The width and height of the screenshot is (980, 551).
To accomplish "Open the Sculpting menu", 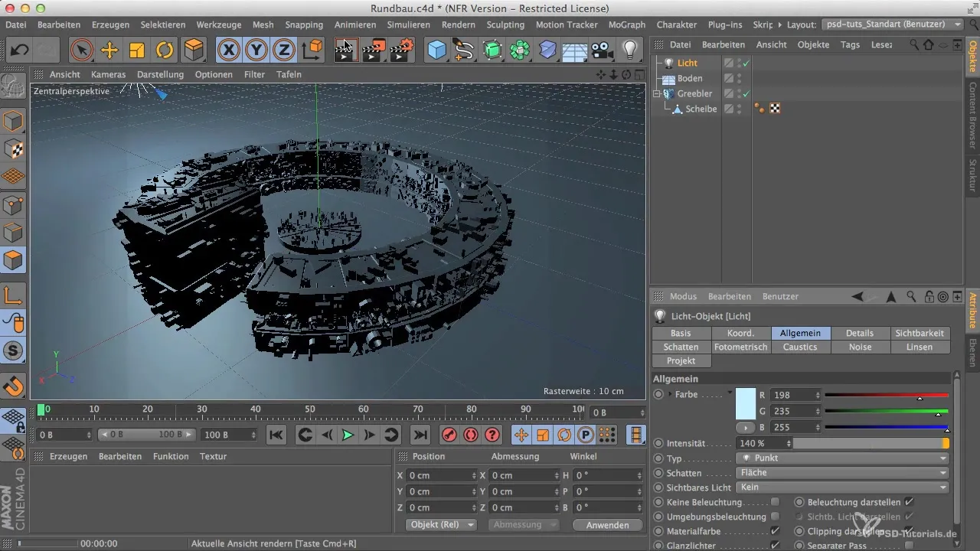I will point(505,24).
